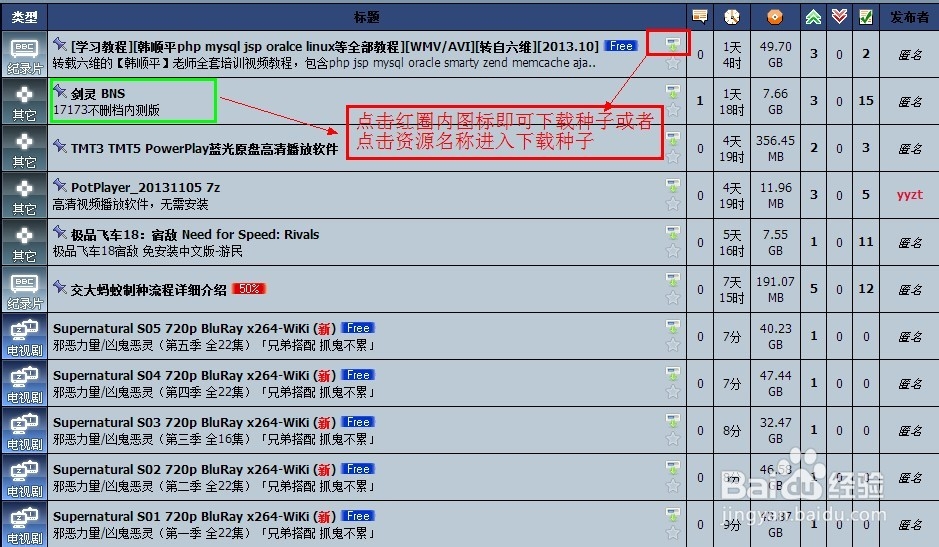View 11 completions of 极品飞车18 torrent
This screenshot has height=547, width=939.
866,242
